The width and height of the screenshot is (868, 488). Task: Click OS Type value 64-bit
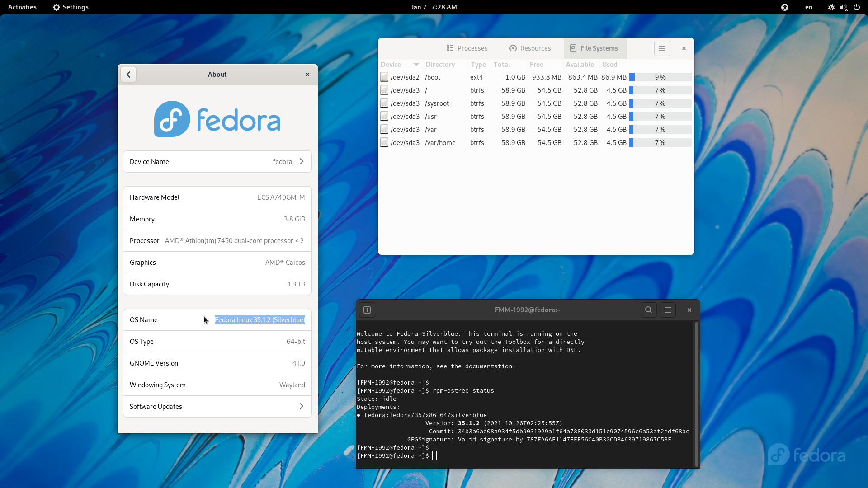coord(296,342)
